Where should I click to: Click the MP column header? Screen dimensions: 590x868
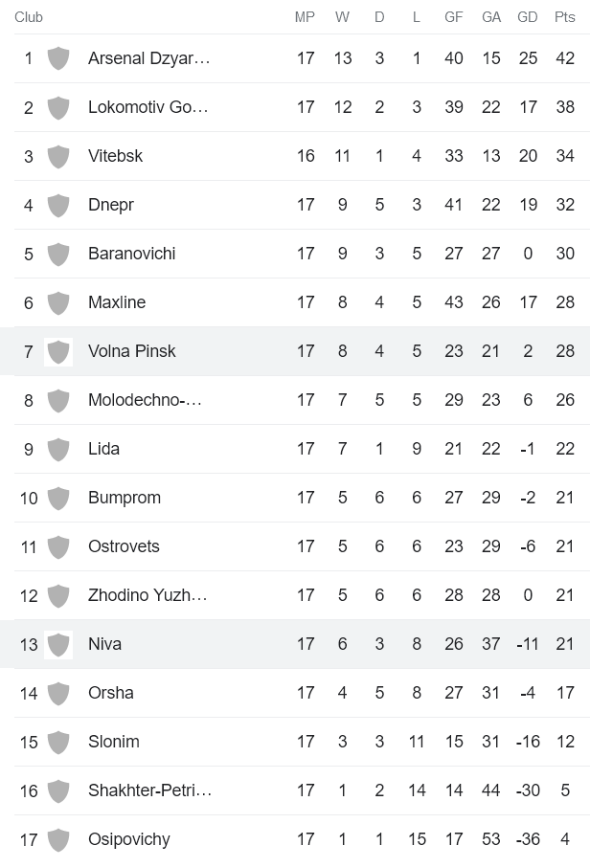[x=306, y=16]
